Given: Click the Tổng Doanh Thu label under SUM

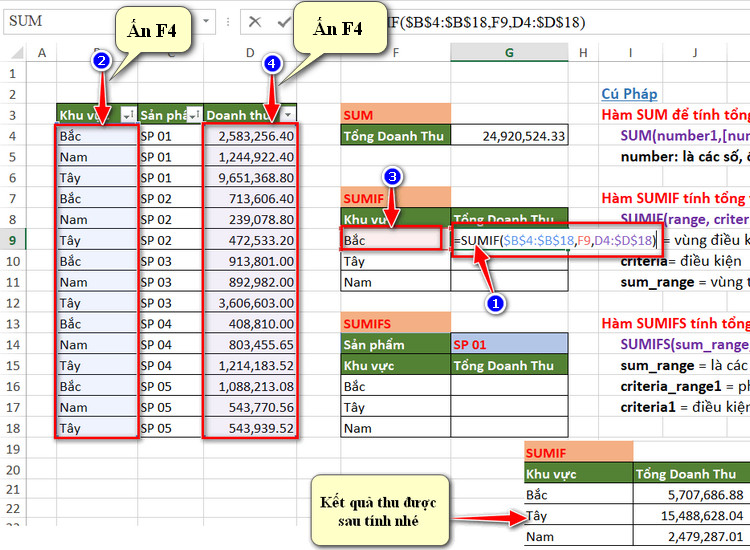Looking at the screenshot, I should point(396,136).
